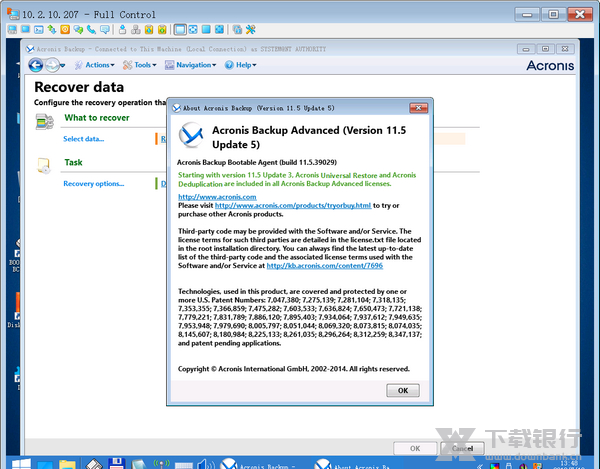600x469 pixels.
Task: Go back with the blue arrow button
Action: pyautogui.click(x=36, y=65)
